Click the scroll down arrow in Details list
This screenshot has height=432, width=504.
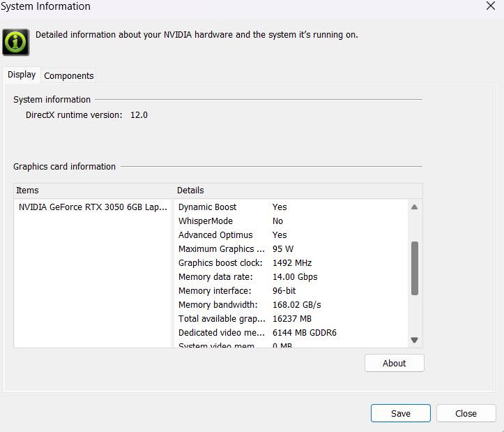pyautogui.click(x=414, y=340)
